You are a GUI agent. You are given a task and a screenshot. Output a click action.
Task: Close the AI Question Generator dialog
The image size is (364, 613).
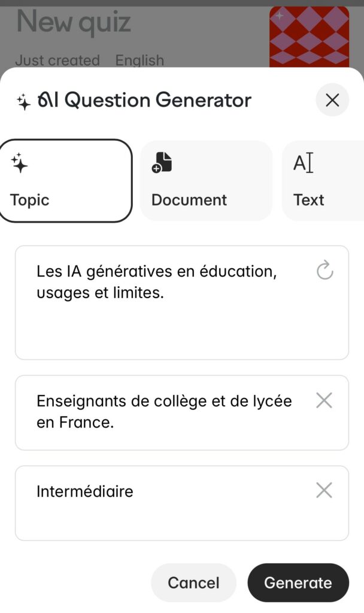[332, 100]
